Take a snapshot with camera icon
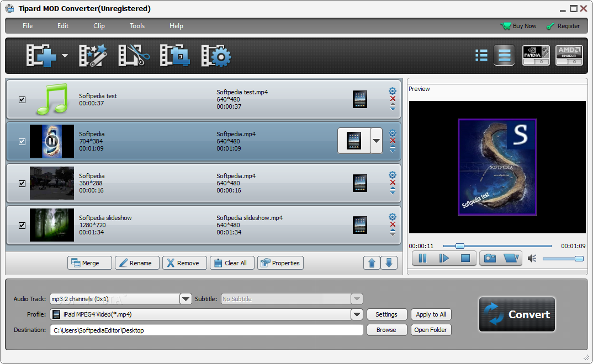 click(490, 258)
